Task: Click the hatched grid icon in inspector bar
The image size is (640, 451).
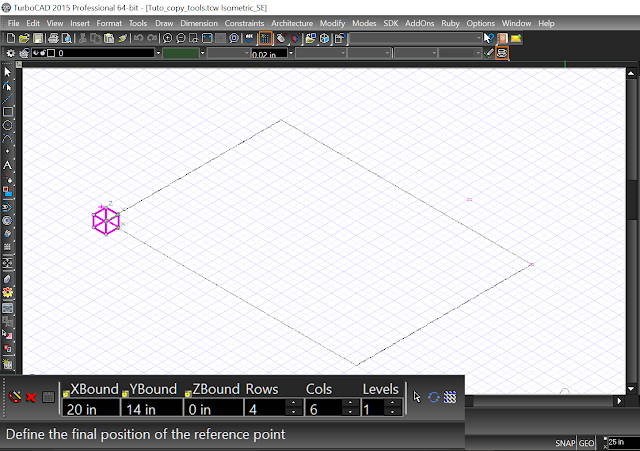Action: tap(450, 397)
